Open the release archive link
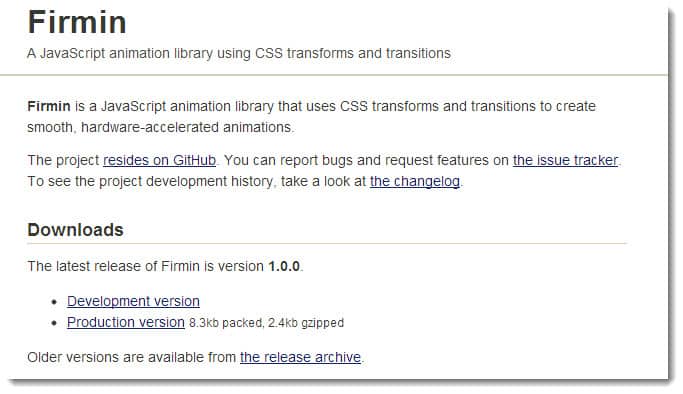This screenshot has height=394, width=683. pyautogui.click(x=301, y=357)
